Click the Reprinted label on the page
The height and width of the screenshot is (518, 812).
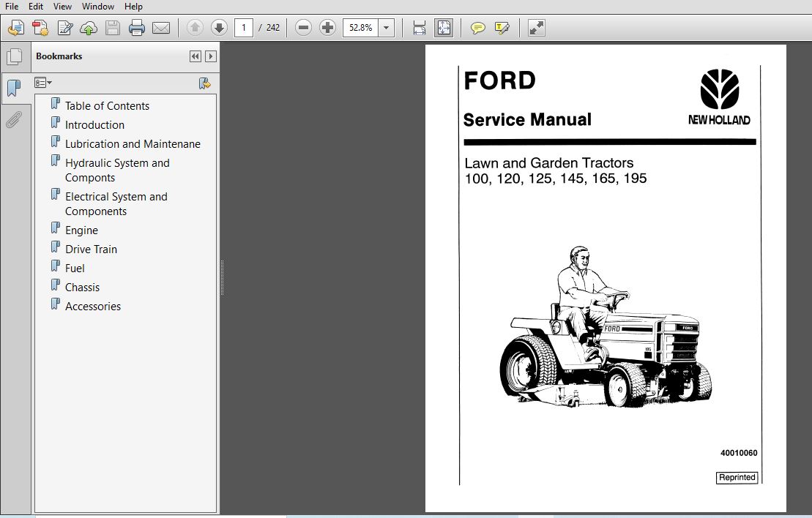pyautogui.click(x=737, y=478)
